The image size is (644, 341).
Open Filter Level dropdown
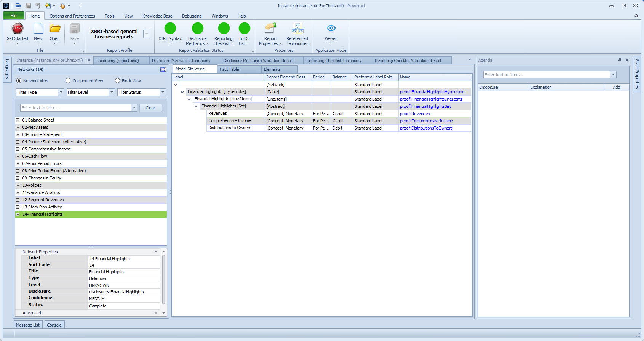(x=112, y=92)
